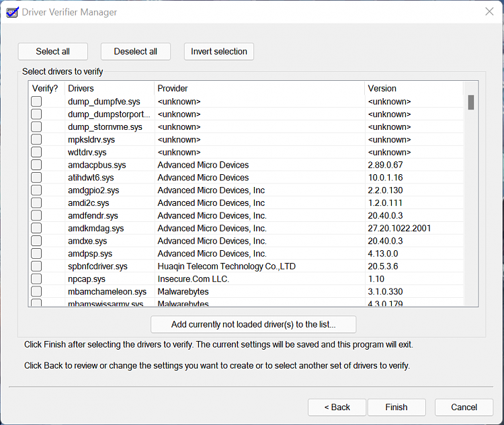Toggle checkbox for mbamchameleon.sys driver
Viewport: 504px width, 425px height.
coord(36,292)
